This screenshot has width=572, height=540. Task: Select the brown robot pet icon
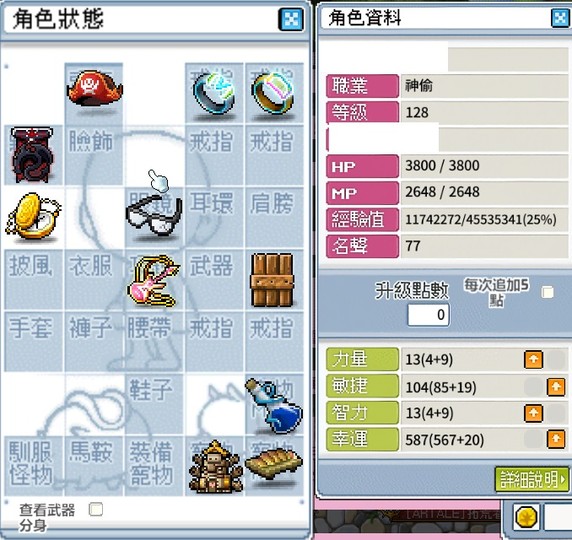[215, 467]
